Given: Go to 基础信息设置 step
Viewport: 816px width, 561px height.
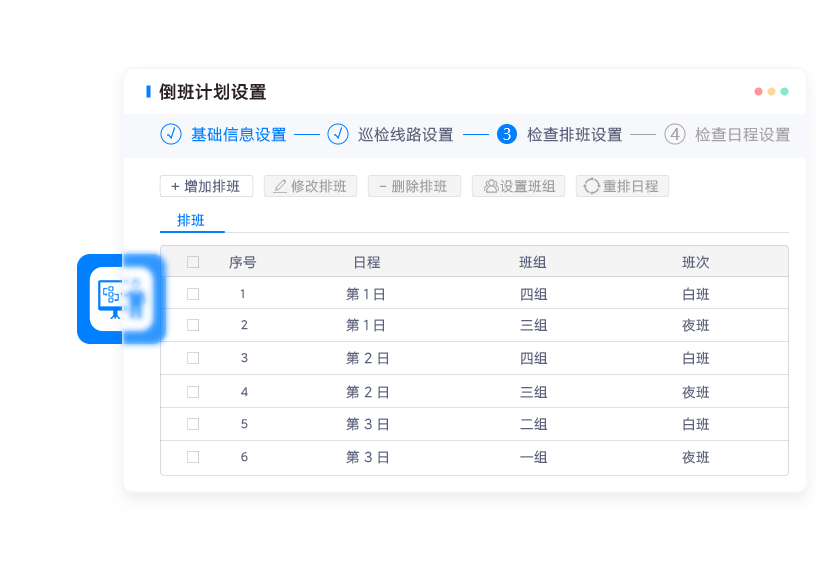Looking at the screenshot, I should 238,134.
